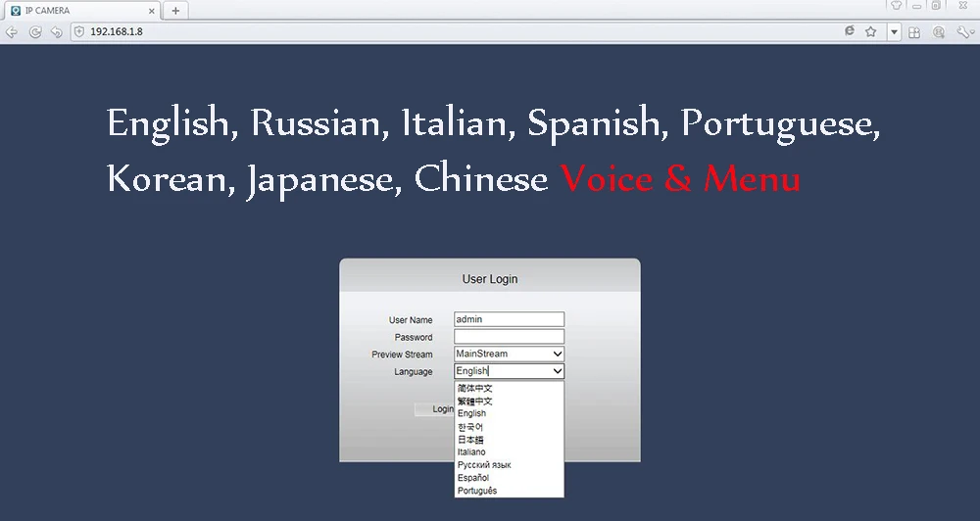
Task: Restore down the browser window
Action: 936,6
